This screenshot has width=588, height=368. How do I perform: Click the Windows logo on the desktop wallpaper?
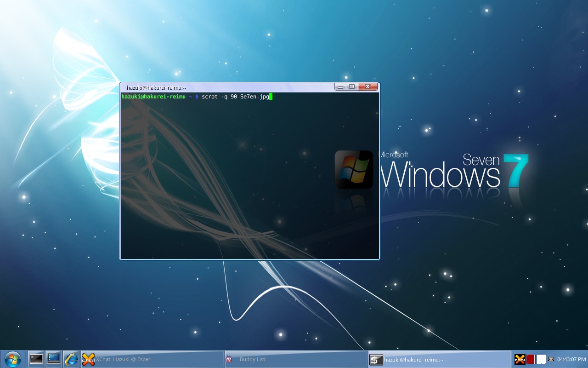click(x=354, y=169)
